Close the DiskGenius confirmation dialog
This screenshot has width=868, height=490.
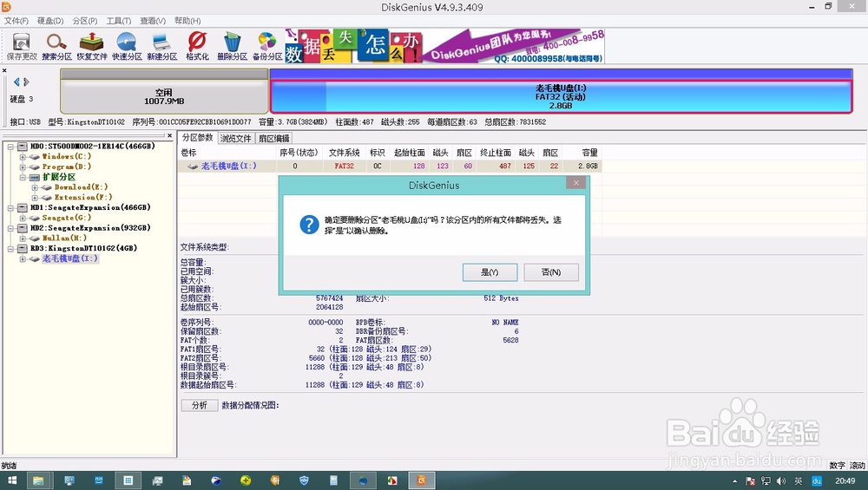pos(575,182)
